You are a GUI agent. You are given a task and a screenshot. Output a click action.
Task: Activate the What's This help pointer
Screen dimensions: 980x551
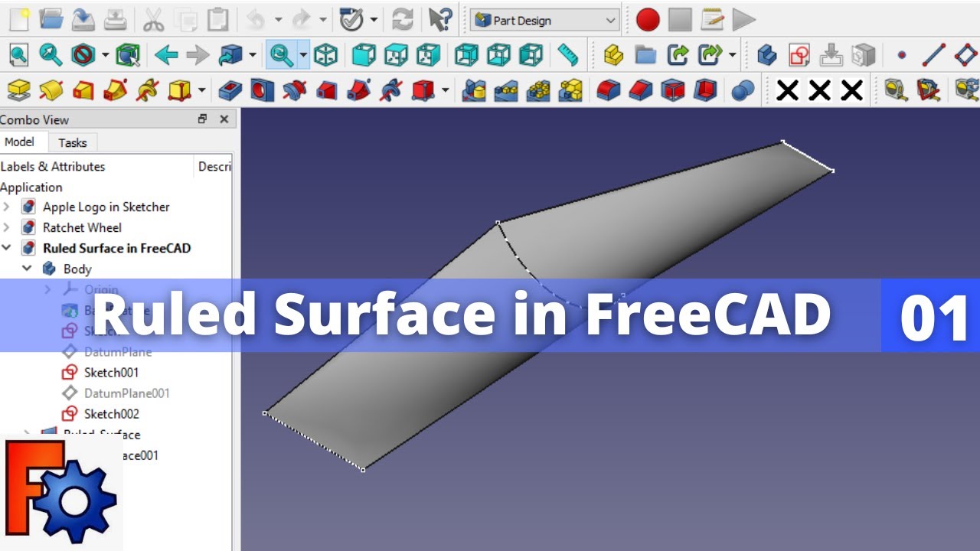coord(439,19)
